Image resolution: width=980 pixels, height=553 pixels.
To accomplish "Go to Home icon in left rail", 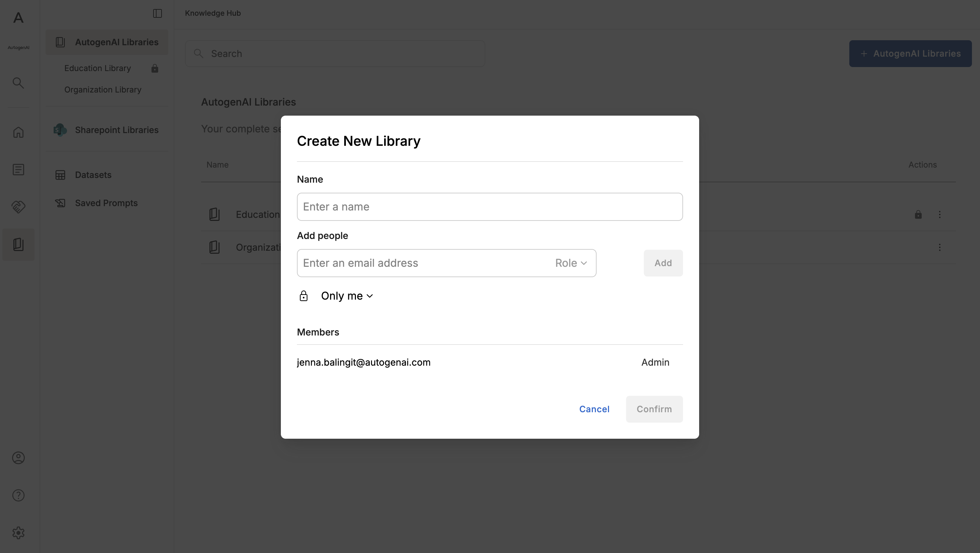I will 18,132.
